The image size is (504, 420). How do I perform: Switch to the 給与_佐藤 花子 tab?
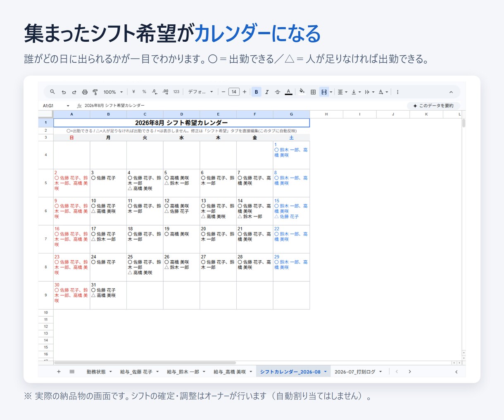(x=139, y=372)
